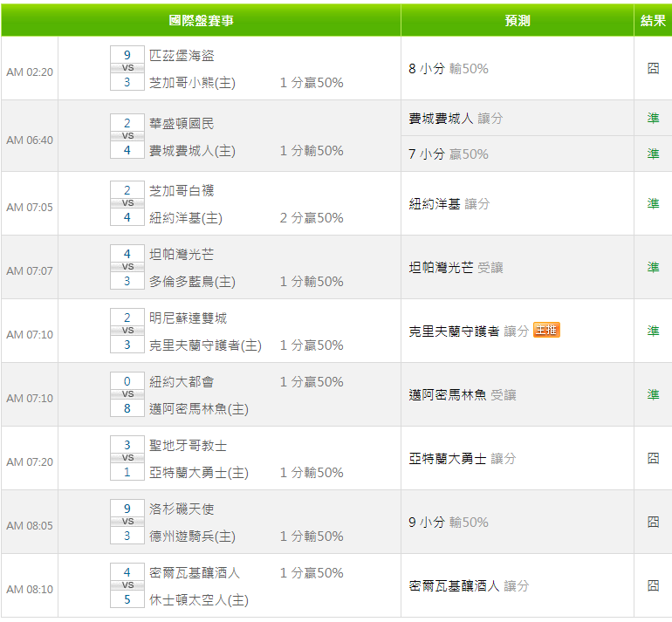Image resolution: width=672 pixels, height=622 pixels.
Task: Click prediction 邁阿密馬林魚 受讓
Action: coord(462,395)
